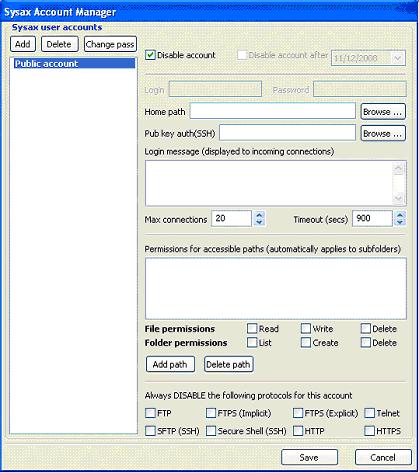Browse for the SSH public key
Image resolution: width=419 pixels, height=473 pixels.
coord(383,133)
